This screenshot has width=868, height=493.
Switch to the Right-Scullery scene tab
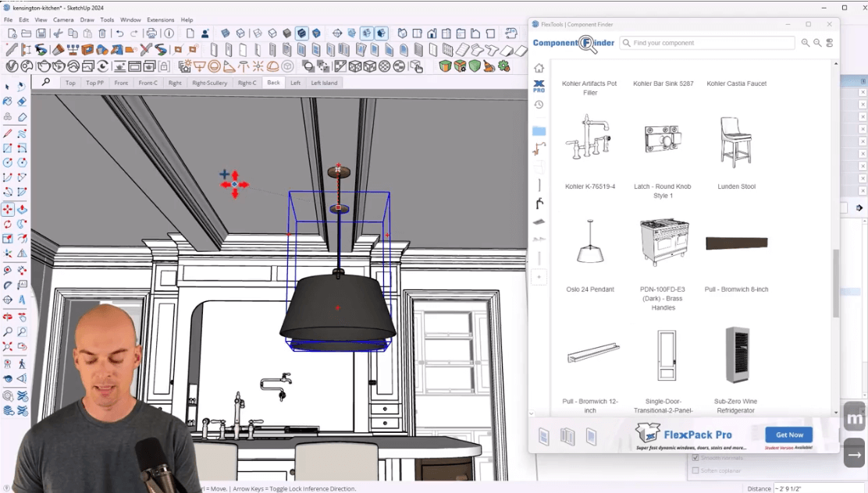pyautogui.click(x=209, y=83)
